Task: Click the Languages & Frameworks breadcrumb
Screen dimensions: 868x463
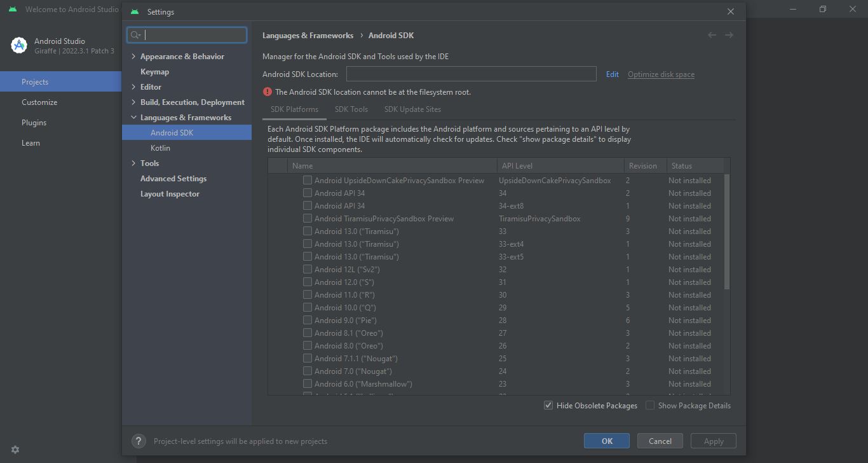Action: [308, 35]
